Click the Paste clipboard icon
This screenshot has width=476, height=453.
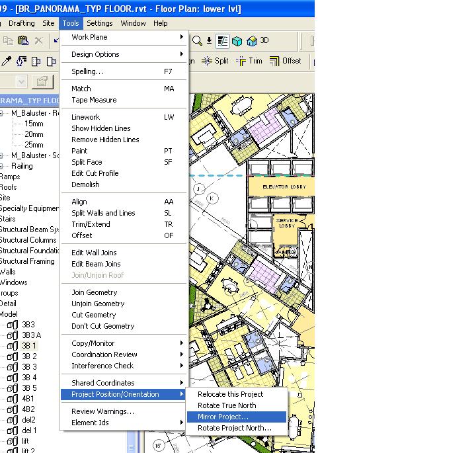pyautogui.click(x=22, y=41)
